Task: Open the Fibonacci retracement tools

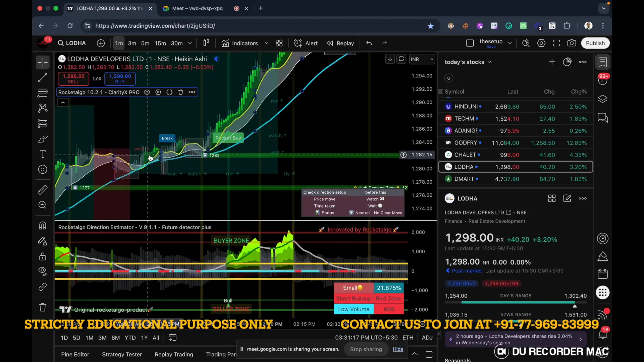Action: [43, 93]
